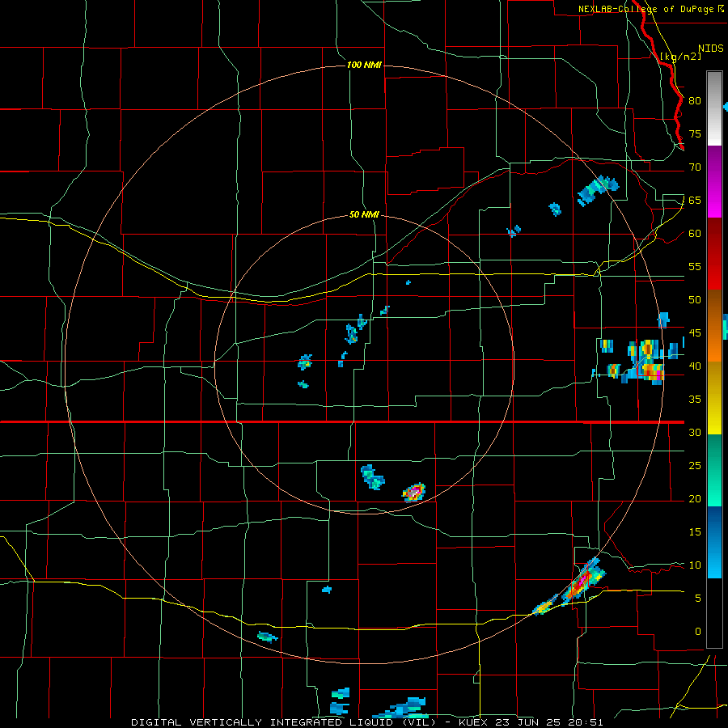Image resolution: width=728 pixels, height=728 pixels.
Task: Click the legend value 60
Action: coord(695,234)
